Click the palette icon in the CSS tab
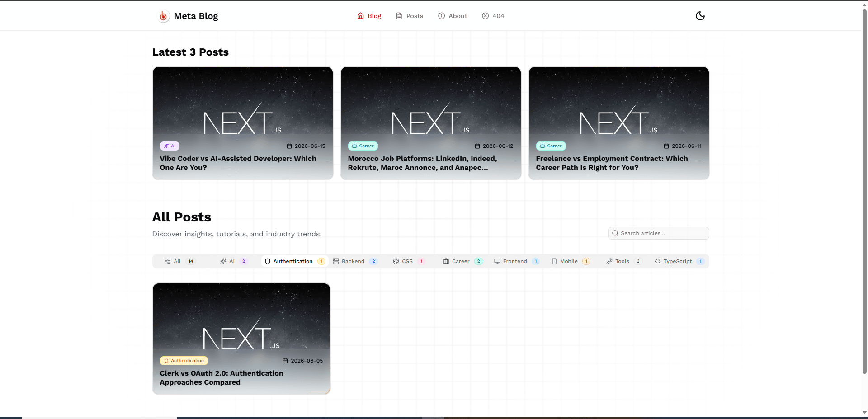This screenshot has width=868, height=419. tap(396, 261)
